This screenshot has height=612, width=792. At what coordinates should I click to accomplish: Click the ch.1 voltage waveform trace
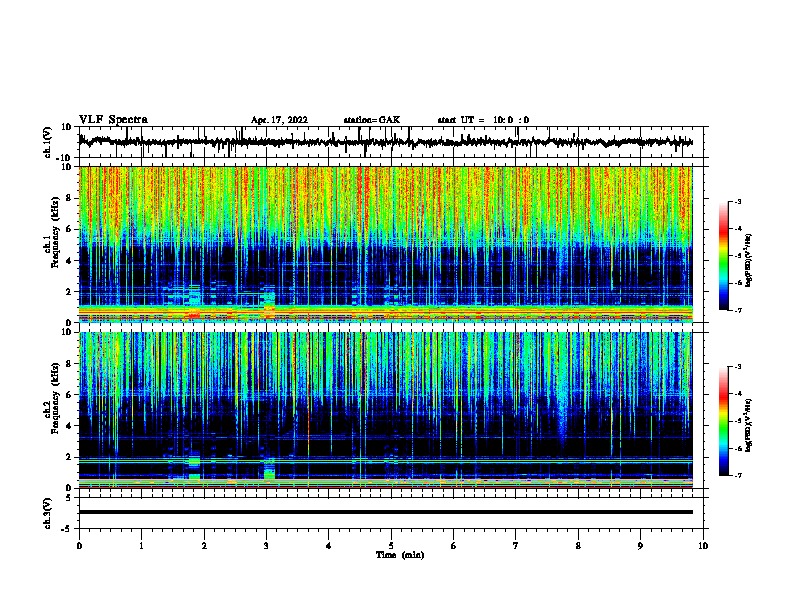pos(385,142)
